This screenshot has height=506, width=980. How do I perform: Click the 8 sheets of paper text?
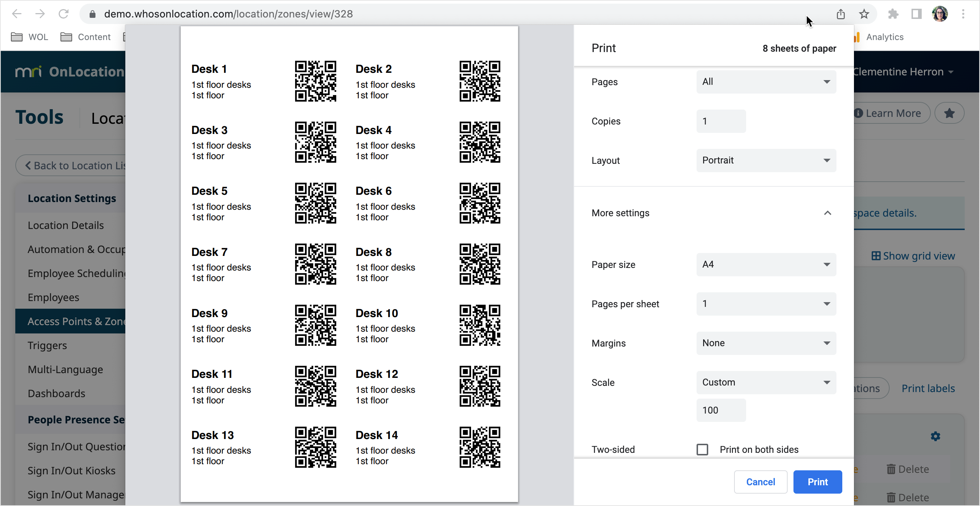pos(799,48)
